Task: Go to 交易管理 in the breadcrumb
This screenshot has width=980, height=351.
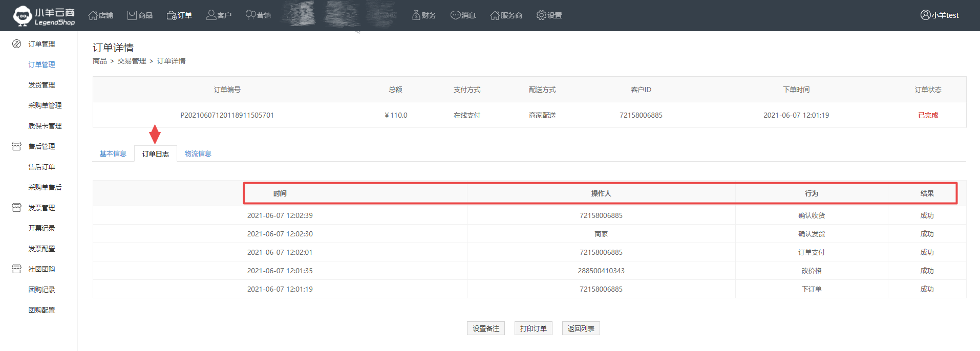Action: point(132,61)
